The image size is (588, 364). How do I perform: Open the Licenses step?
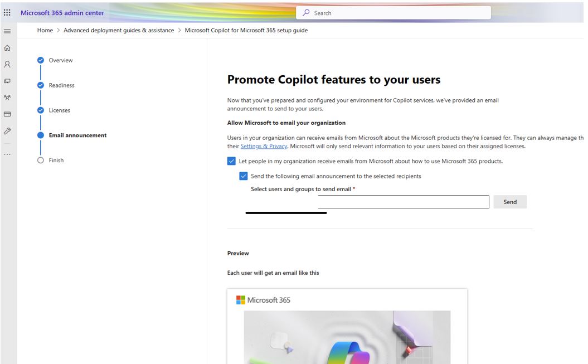tap(59, 110)
